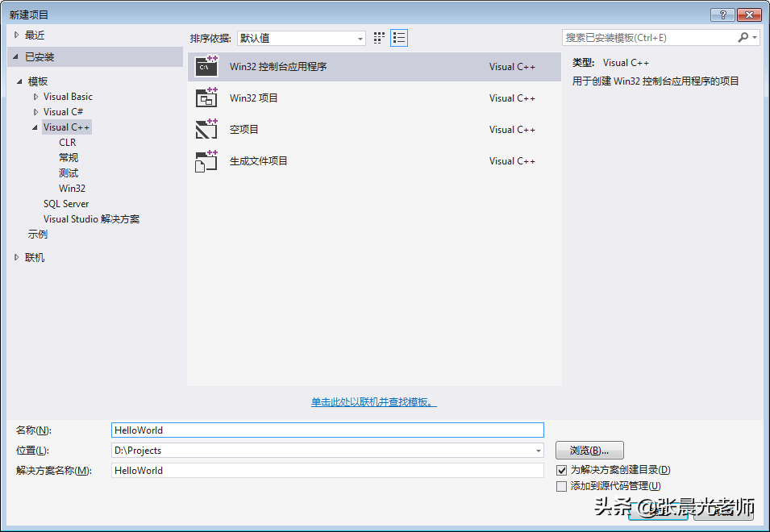Open the 位置 D:\Projects dropdown arrow
The image size is (770, 532).
tap(539, 451)
